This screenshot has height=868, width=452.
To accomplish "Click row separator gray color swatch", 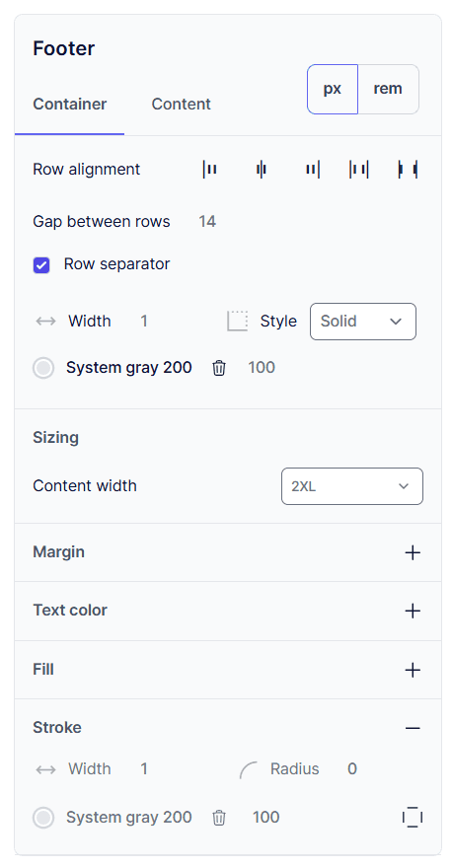I will [x=43, y=368].
